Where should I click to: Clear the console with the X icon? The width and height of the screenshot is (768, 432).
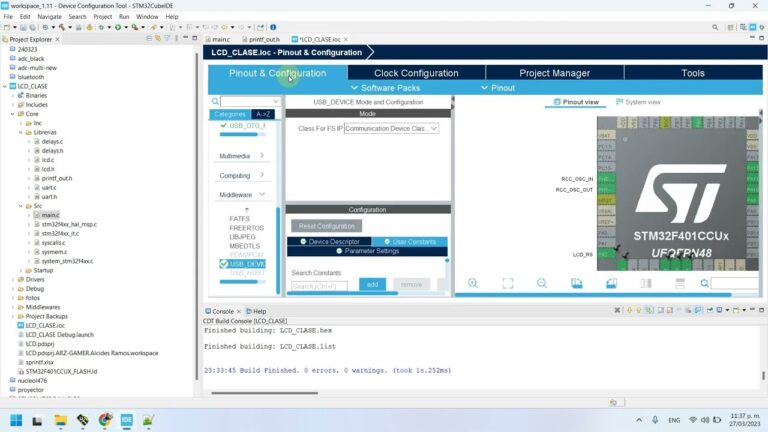(x=617, y=310)
